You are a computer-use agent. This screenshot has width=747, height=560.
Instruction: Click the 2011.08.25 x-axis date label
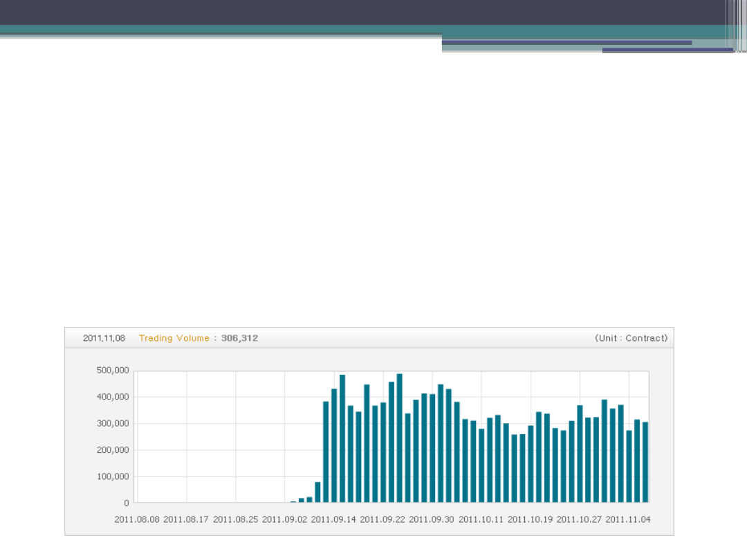click(x=236, y=519)
